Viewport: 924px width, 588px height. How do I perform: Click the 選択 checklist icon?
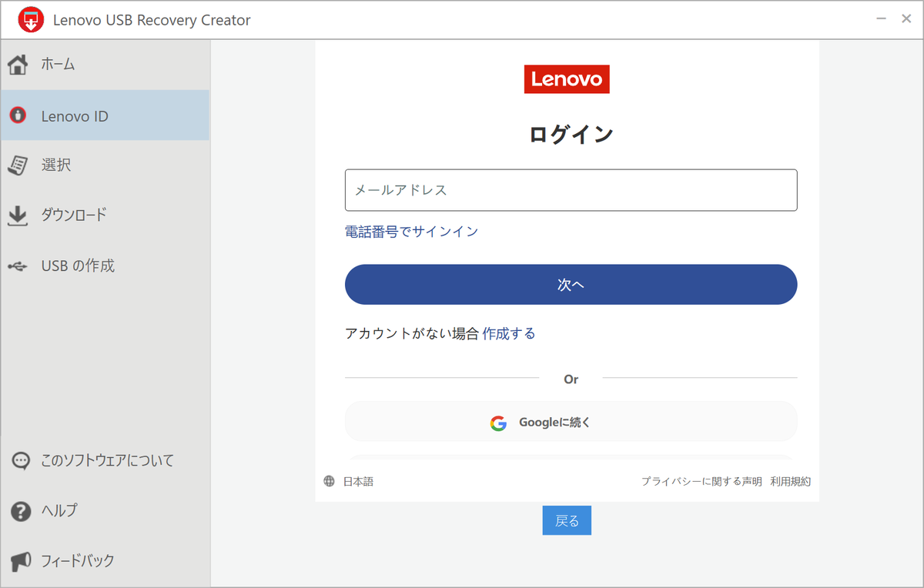tap(18, 165)
